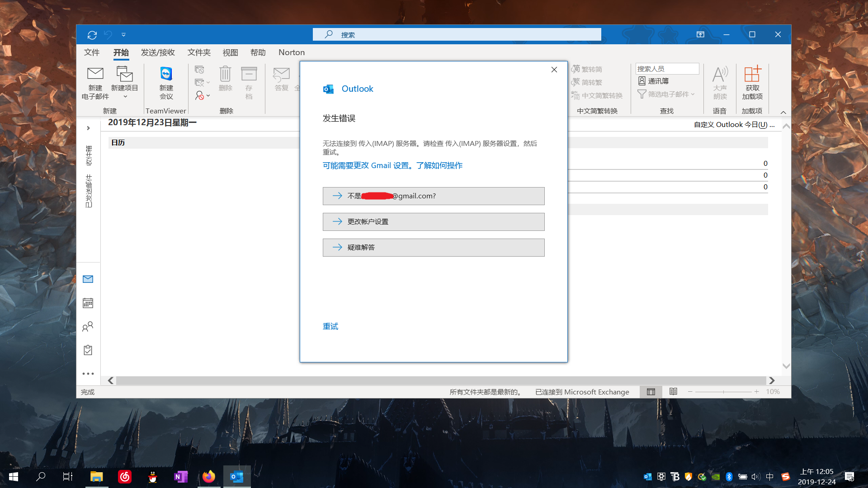Click the 重试 (Retry) link
The height and width of the screenshot is (488, 868).
330,326
